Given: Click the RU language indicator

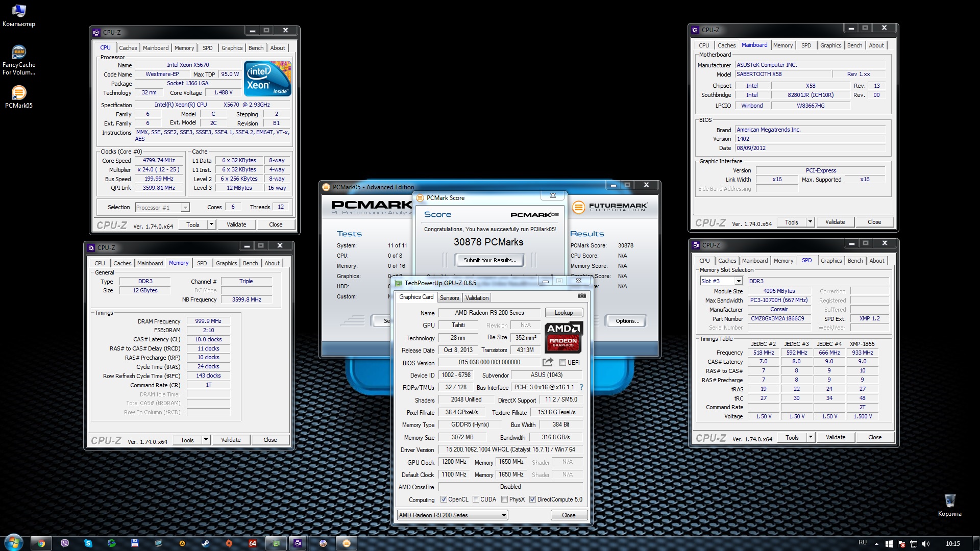Looking at the screenshot, I should click(x=863, y=543).
